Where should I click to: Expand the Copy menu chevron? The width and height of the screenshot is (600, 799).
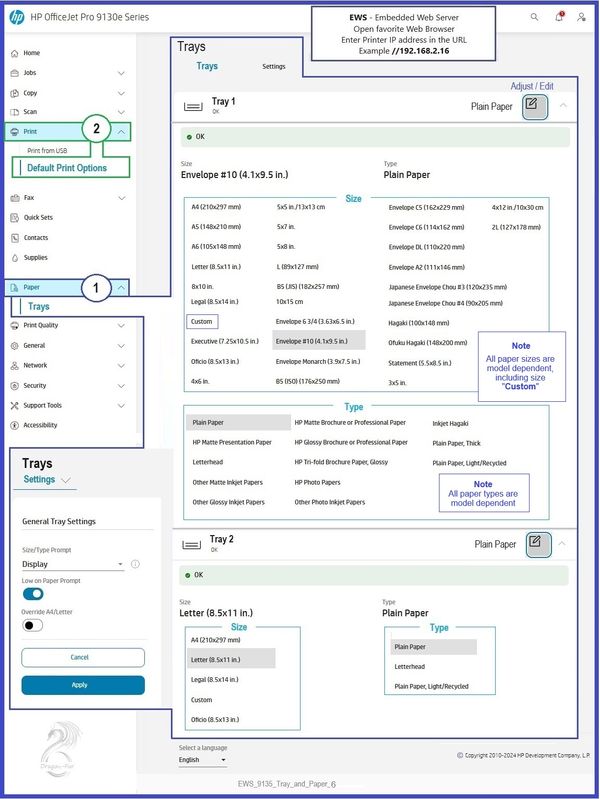[121, 93]
